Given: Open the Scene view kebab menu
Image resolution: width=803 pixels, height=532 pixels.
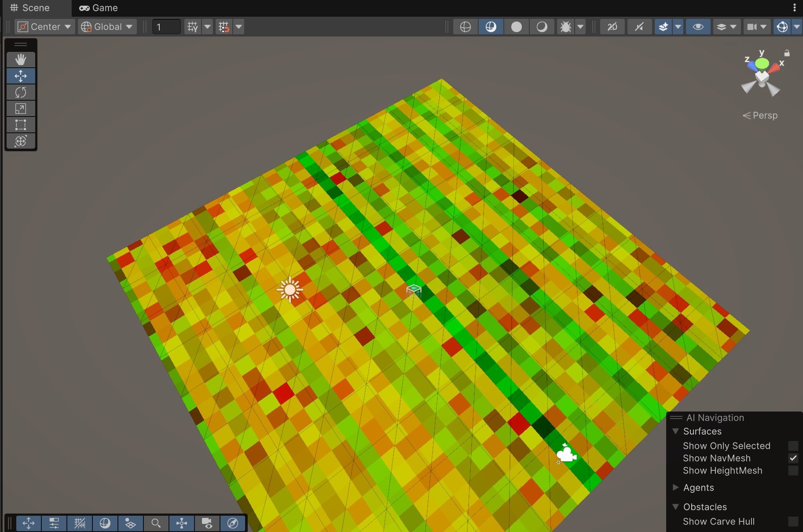Looking at the screenshot, I should coord(795,8).
